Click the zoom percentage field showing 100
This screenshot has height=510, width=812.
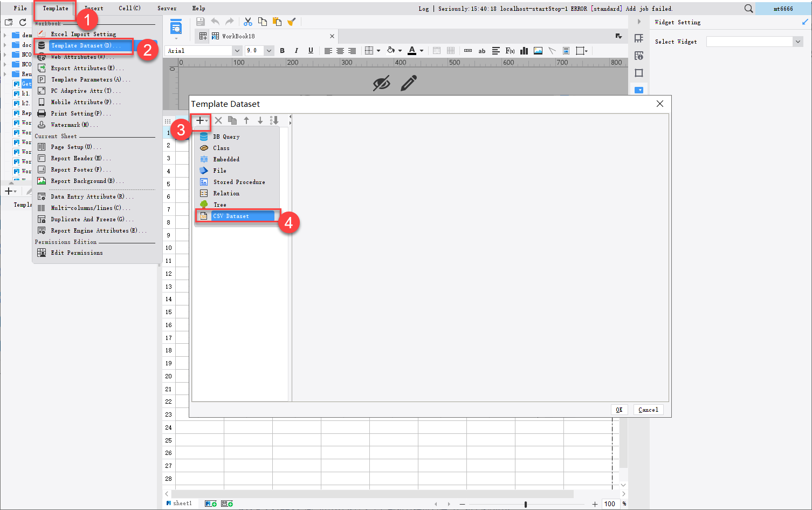pos(610,504)
